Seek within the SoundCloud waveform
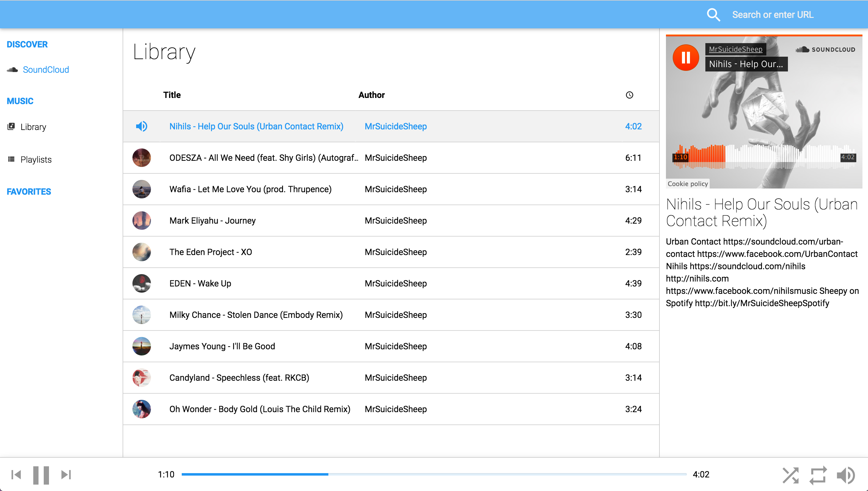This screenshot has height=491, width=868. [x=764, y=156]
